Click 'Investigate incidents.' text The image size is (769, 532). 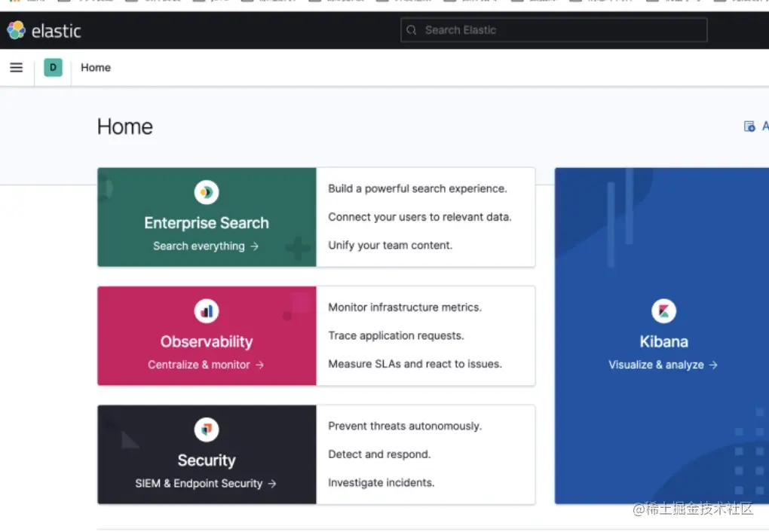pos(381,482)
